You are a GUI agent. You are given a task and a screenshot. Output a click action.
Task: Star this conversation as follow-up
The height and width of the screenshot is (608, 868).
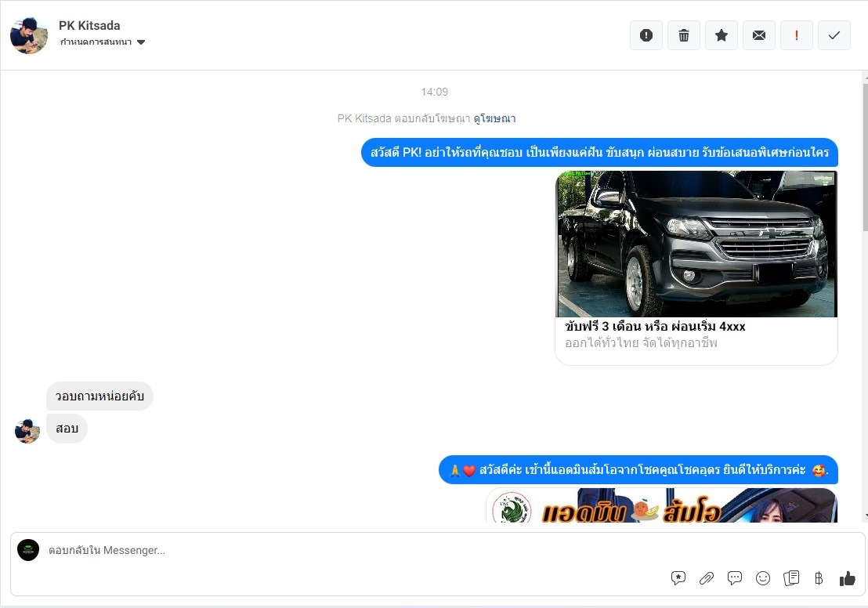(x=722, y=35)
